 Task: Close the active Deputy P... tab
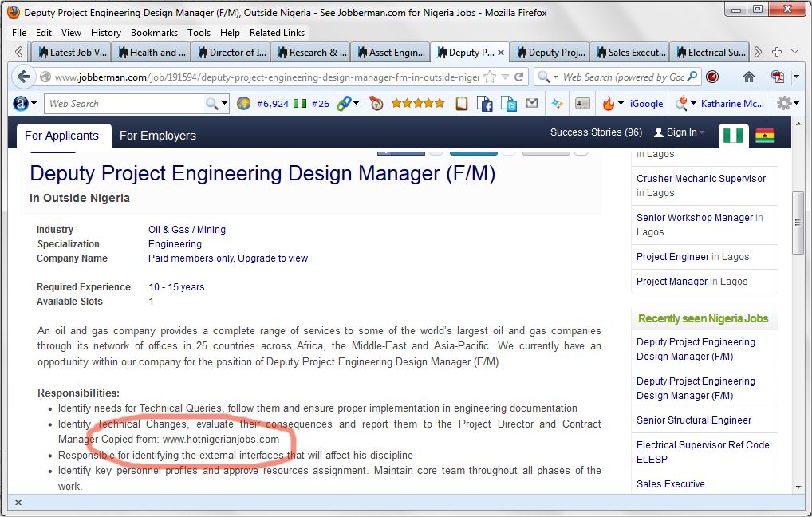click(501, 53)
